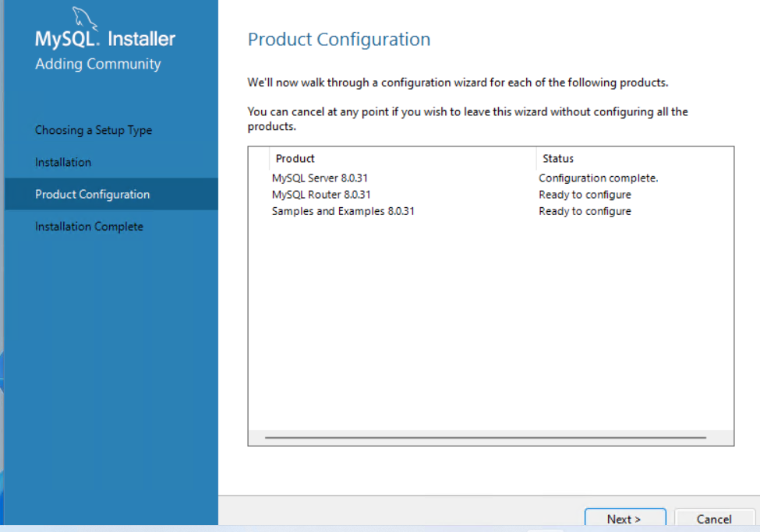
Task: Click Ready to configure status for Samples and Examples
Action: click(x=585, y=211)
